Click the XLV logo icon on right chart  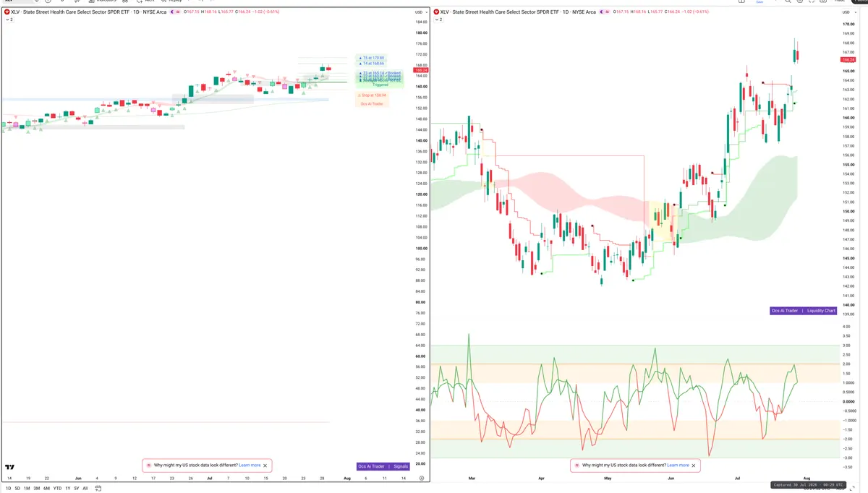click(x=435, y=12)
